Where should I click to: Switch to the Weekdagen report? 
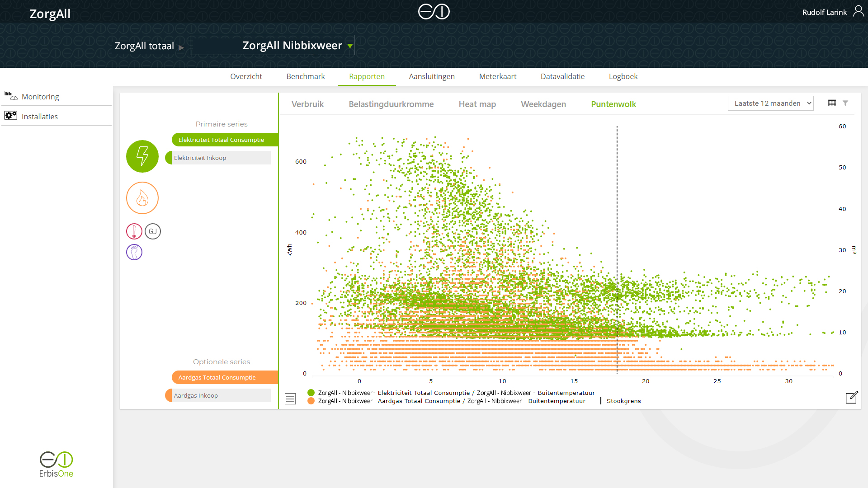(x=543, y=104)
